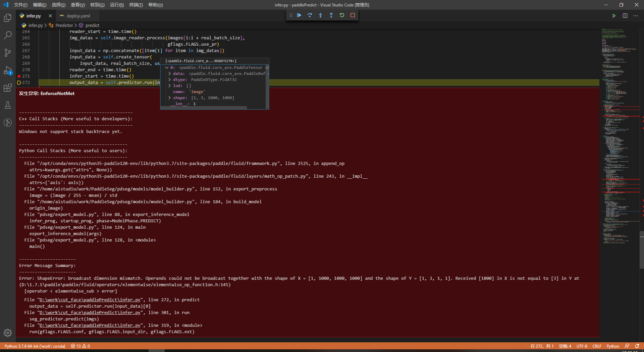The height and width of the screenshot is (352, 644).
Task: Change indentation via 空格: 4
Action: point(565,346)
